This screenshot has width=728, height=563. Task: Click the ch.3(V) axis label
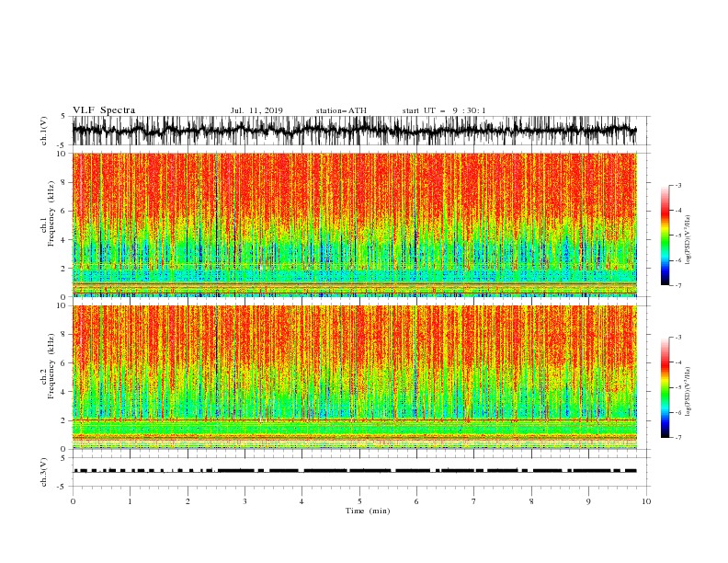pos(44,472)
